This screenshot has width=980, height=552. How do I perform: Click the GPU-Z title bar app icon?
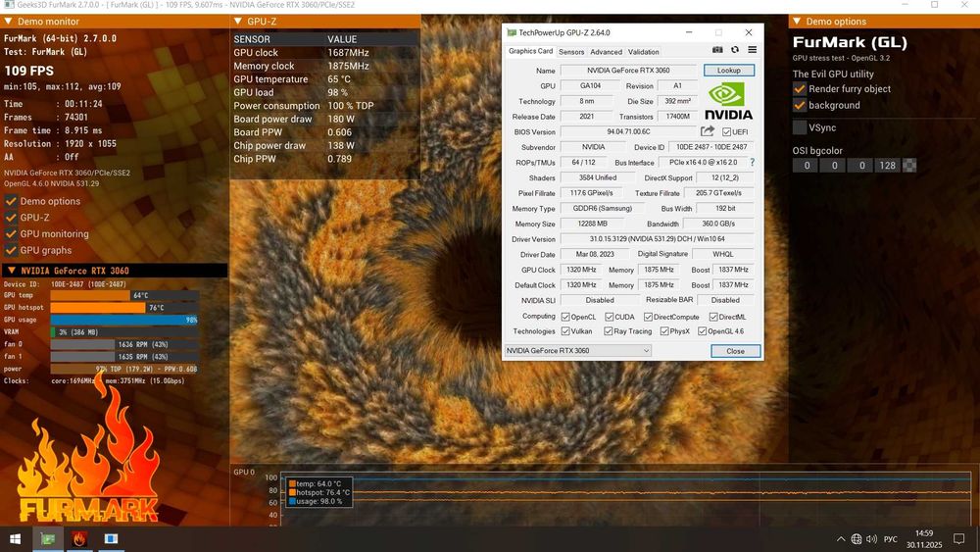[512, 32]
